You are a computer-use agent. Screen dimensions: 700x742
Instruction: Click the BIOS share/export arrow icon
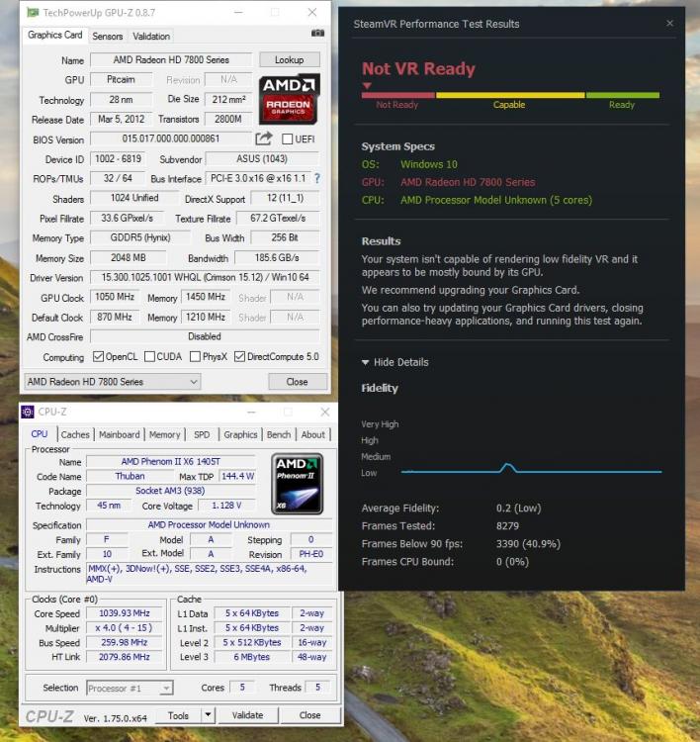click(264, 139)
